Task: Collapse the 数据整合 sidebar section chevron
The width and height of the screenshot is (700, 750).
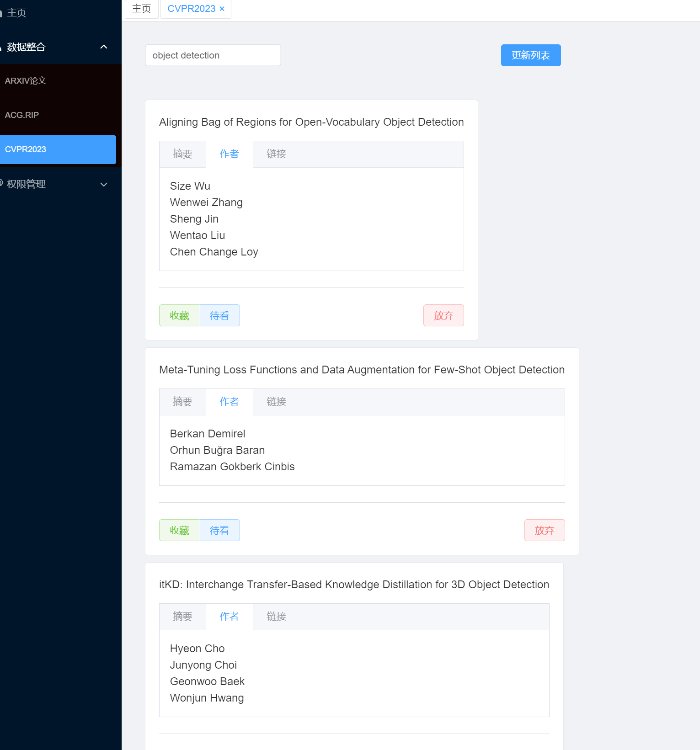Action: click(104, 47)
